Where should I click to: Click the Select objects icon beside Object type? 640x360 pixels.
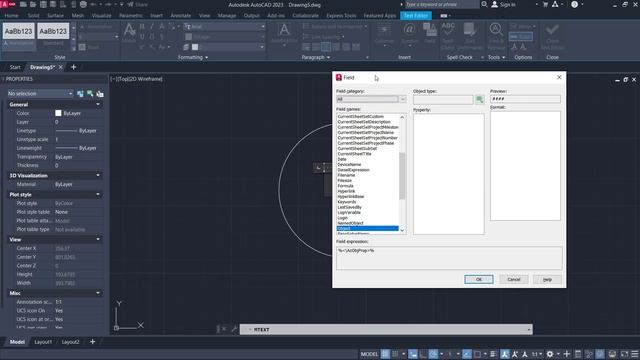pyautogui.click(x=480, y=99)
